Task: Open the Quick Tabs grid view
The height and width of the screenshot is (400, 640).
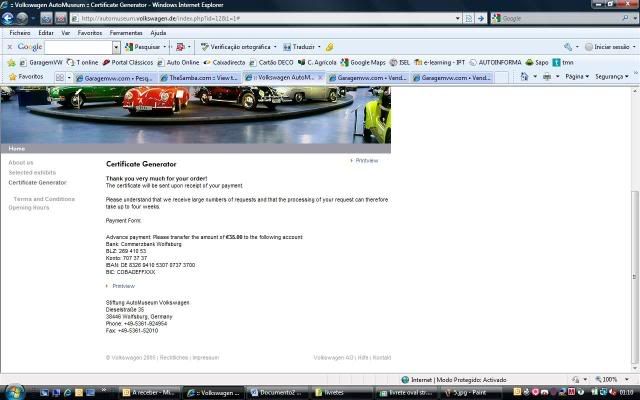Action: tap(60, 77)
